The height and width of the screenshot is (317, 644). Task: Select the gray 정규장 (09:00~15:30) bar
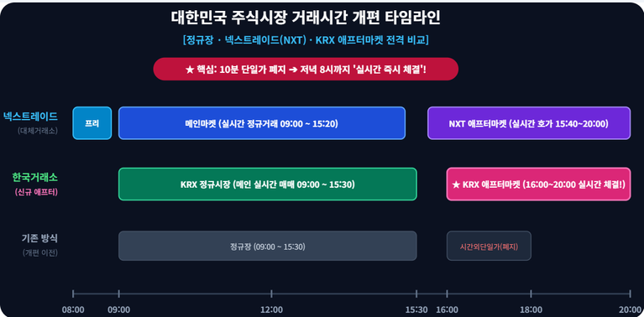click(x=268, y=246)
